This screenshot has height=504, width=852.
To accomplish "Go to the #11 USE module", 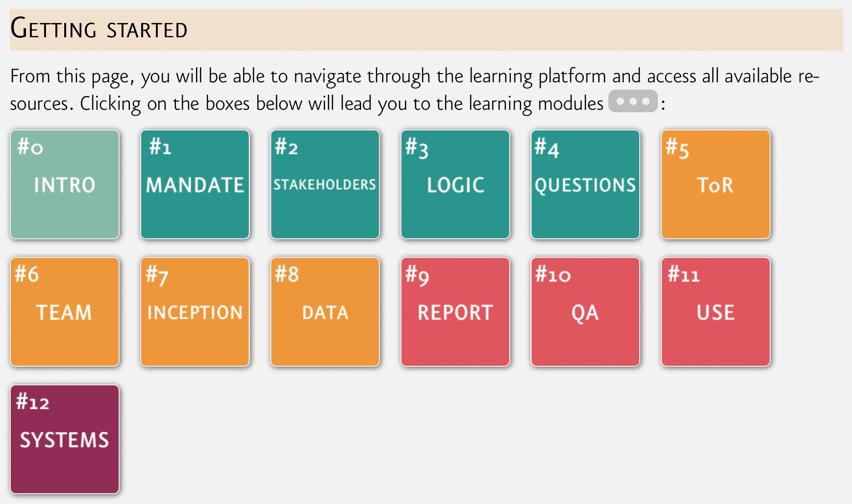I will click(x=716, y=312).
